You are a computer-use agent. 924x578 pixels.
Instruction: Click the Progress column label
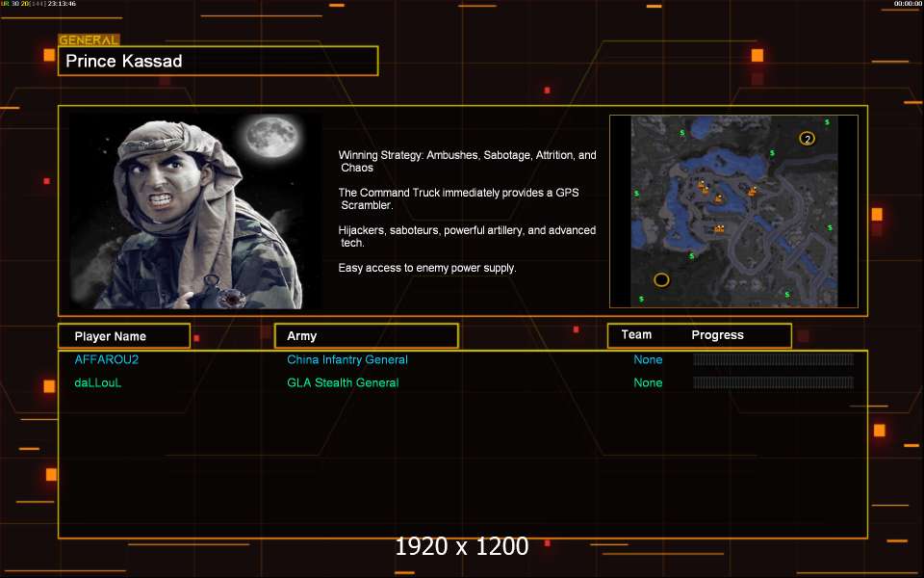coord(717,335)
